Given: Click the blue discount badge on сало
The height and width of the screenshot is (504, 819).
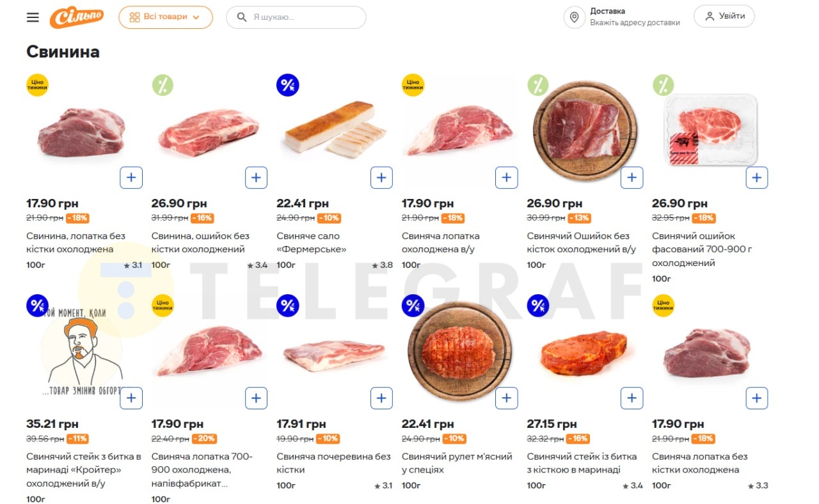Looking at the screenshot, I should coord(287,85).
